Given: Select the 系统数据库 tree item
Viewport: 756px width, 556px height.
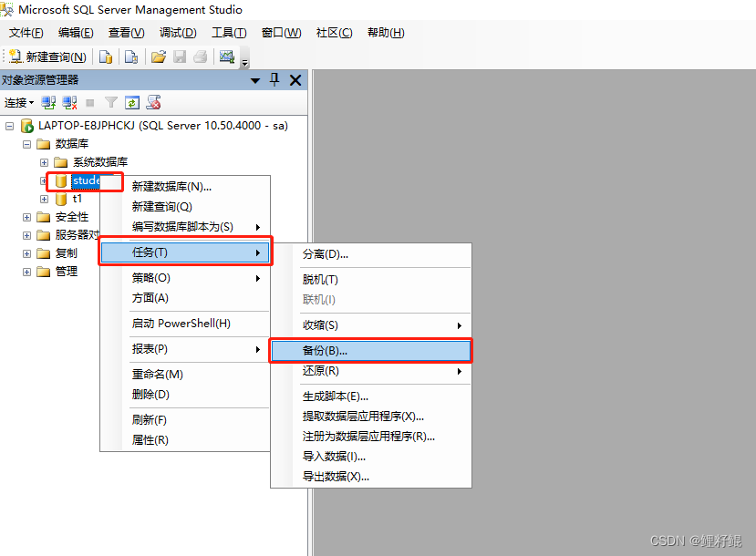Looking at the screenshot, I should (100, 162).
